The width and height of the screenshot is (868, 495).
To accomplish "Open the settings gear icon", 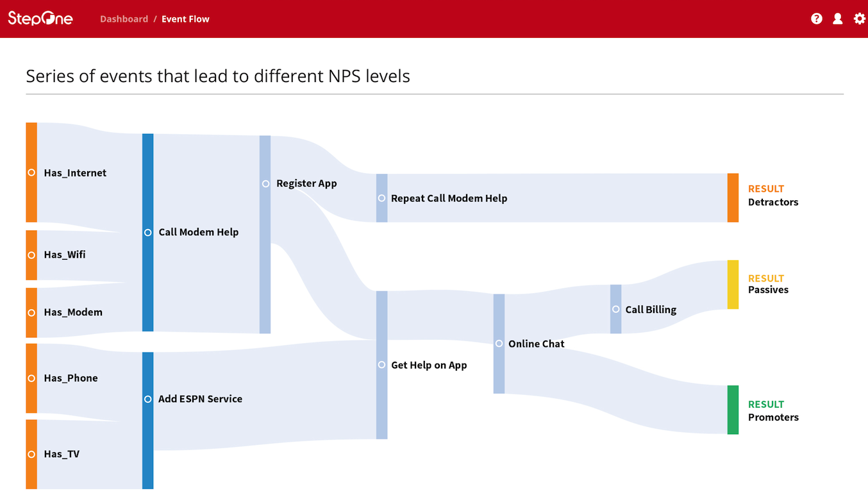I will point(860,19).
